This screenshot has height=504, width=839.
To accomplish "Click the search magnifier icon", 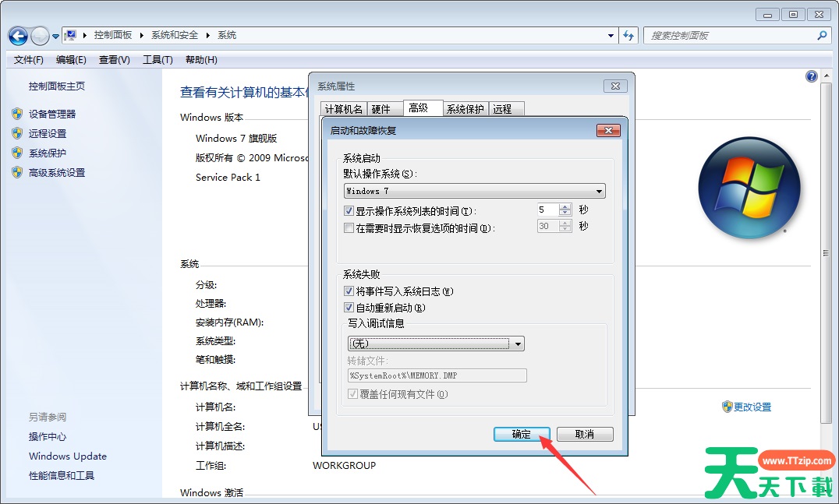I will click(822, 35).
